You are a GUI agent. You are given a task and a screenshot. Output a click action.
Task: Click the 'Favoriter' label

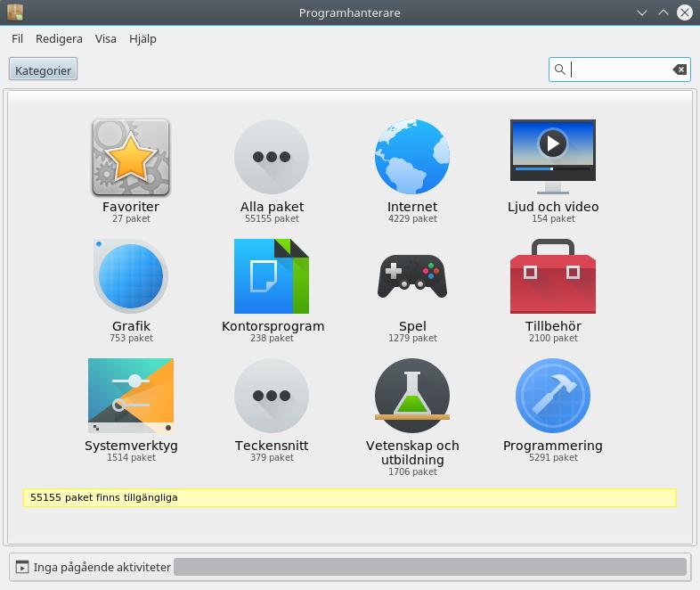point(131,207)
